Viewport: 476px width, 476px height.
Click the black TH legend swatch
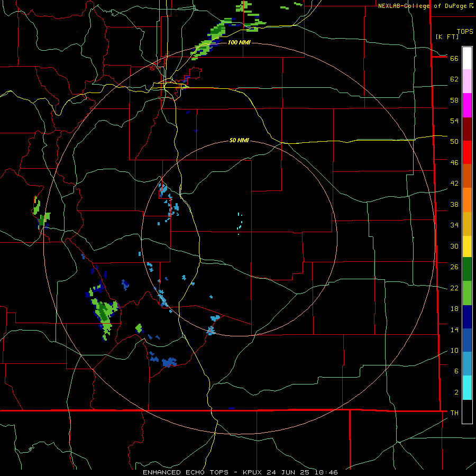[x=467, y=411]
